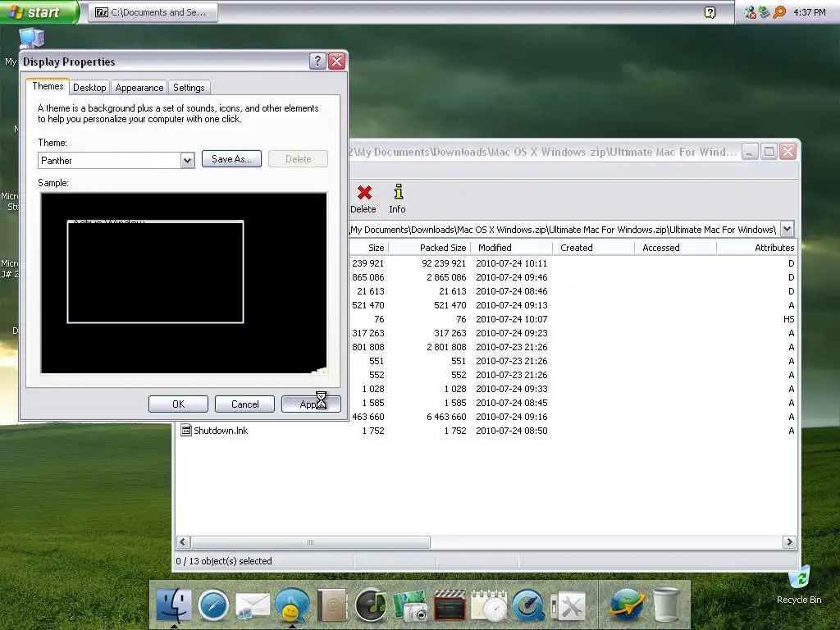Click the '0 / 13 object(s) selected' status
This screenshot has height=630, width=840.
(x=224, y=561)
